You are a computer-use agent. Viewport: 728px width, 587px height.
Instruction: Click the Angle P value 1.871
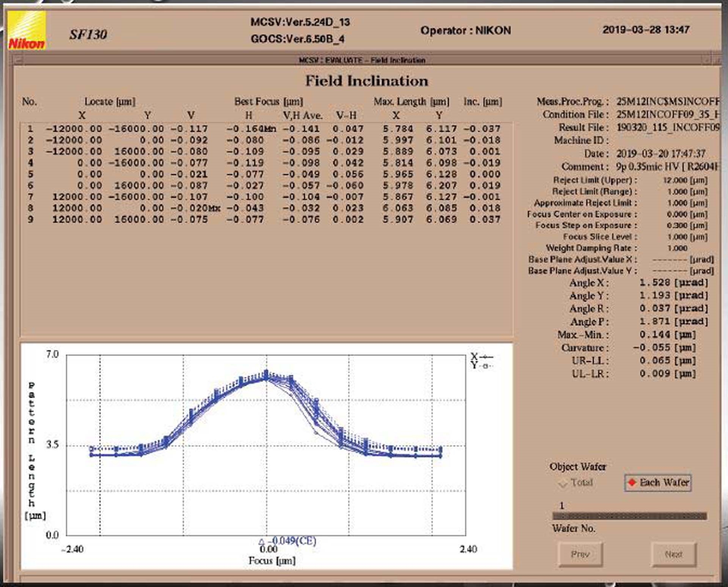tap(655, 322)
